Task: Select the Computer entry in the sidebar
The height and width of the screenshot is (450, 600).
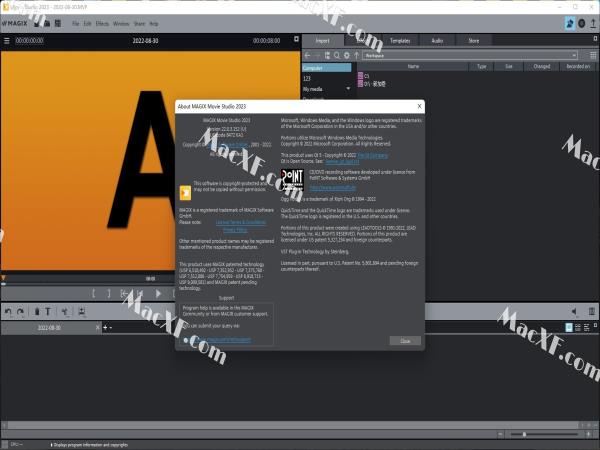Action: pos(327,68)
